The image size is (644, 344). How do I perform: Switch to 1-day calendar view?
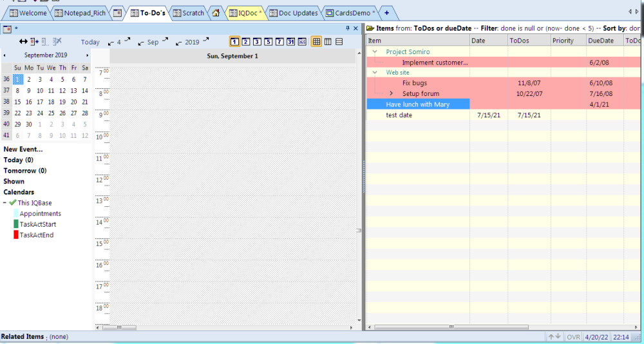(234, 42)
